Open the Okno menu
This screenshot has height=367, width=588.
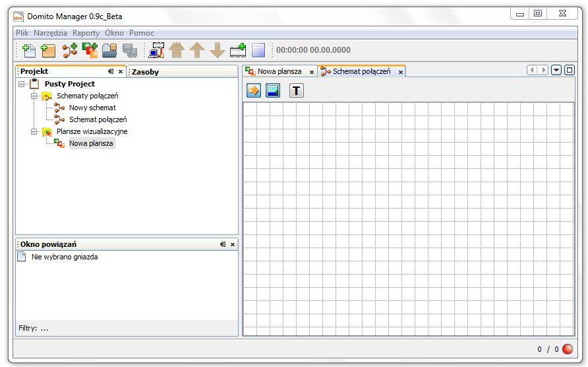tap(115, 33)
